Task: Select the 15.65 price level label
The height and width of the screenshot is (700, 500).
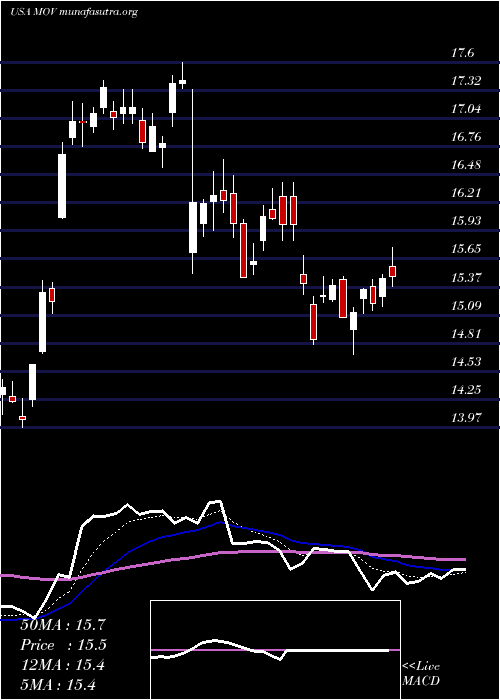Action: pyautogui.click(x=466, y=249)
